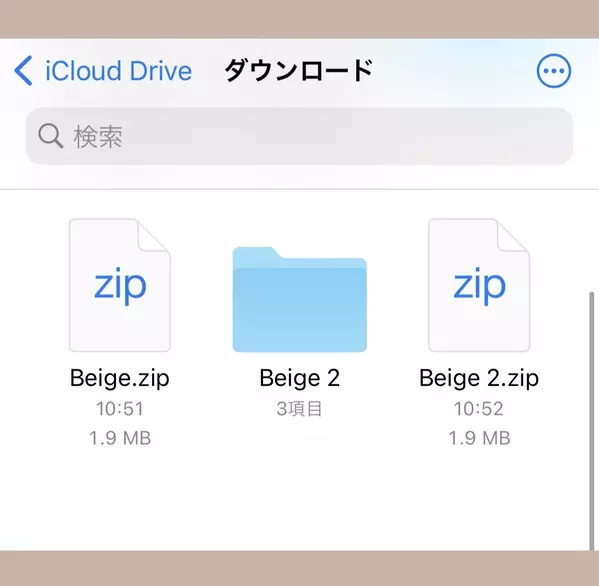Image resolution: width=599 pixels, height=586 pixels.
Task: Click the 10:51 timestamp under Beige.zip
Action: [x=120, y=409]
